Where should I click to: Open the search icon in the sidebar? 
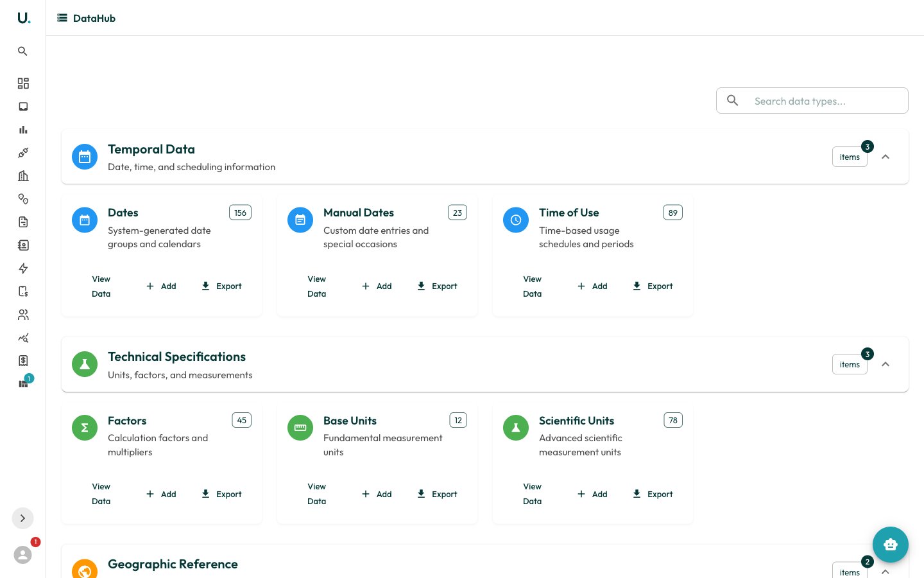pos(22,51)
